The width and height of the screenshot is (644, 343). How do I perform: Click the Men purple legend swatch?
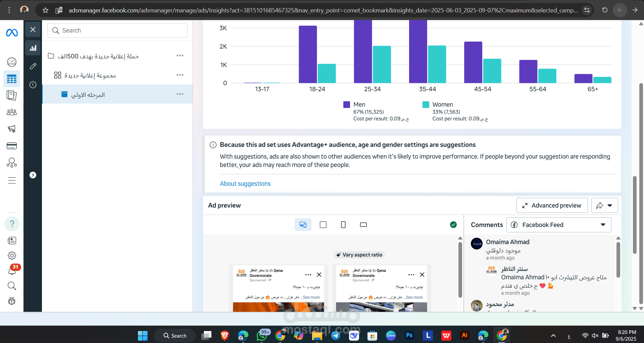click(x=347, y=105)
